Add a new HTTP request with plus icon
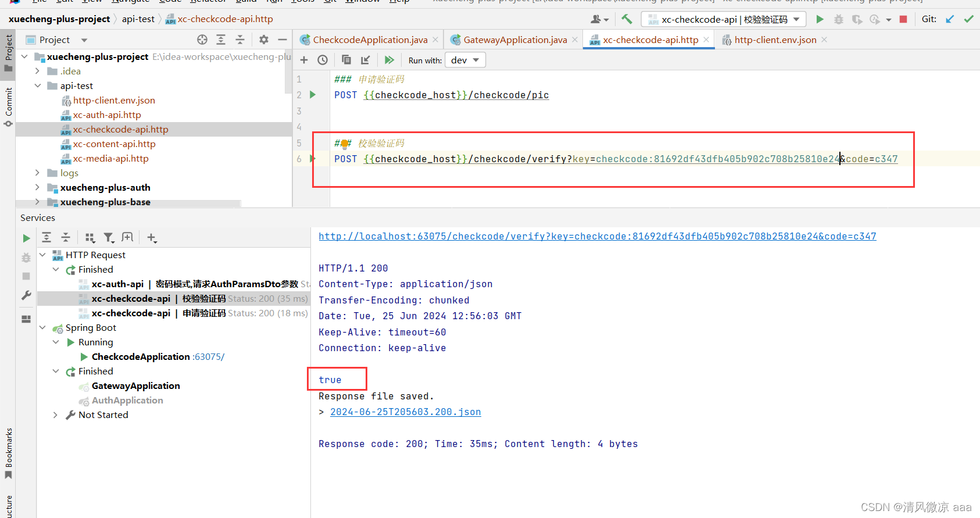 click(x=304, y=60)
